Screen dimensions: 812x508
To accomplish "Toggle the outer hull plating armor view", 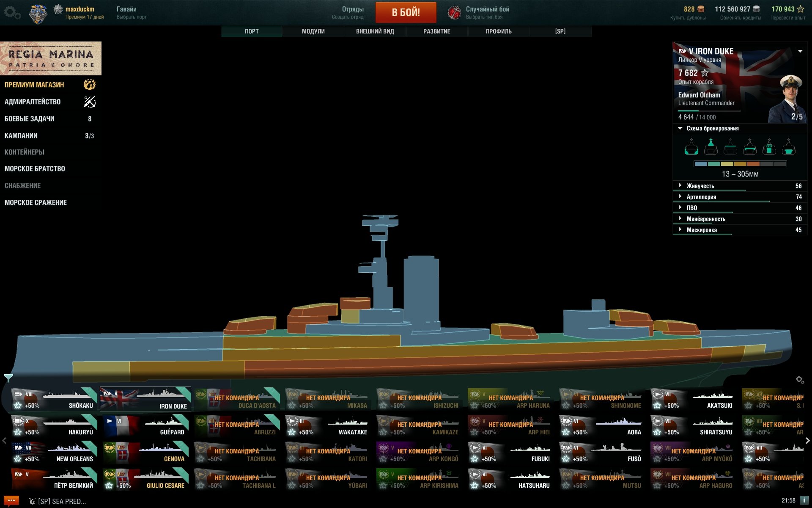I will click(691, 147).
